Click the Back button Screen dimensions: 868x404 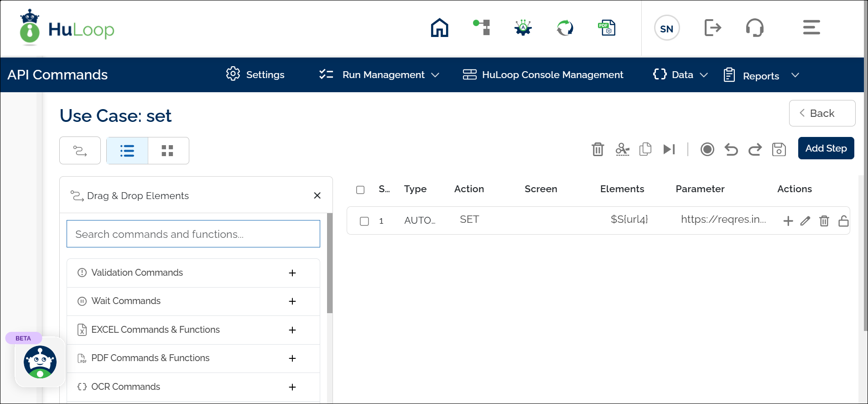(x=821, y=113)
